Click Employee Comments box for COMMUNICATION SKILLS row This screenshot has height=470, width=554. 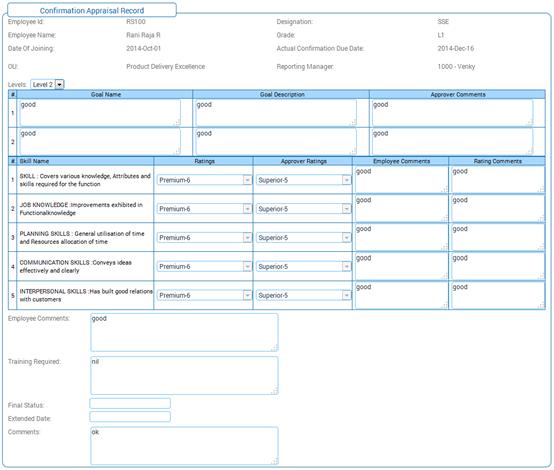tap(401, 267)
